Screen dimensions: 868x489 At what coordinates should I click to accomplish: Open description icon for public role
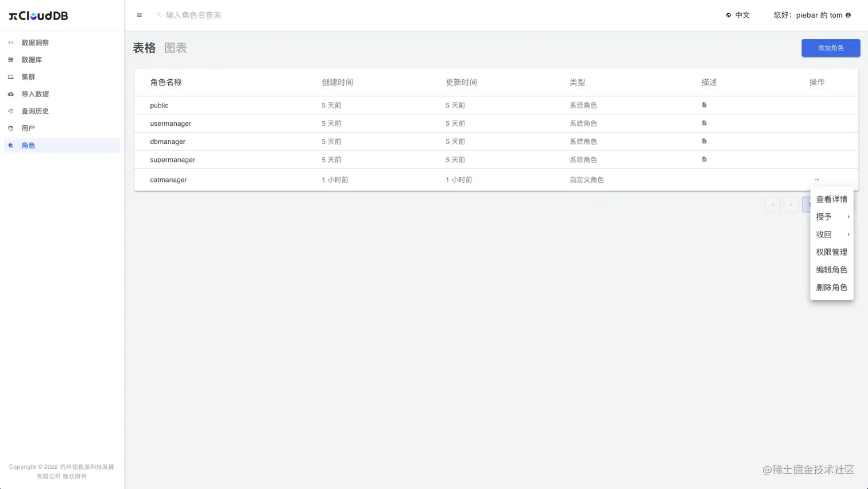coord(704,105)
